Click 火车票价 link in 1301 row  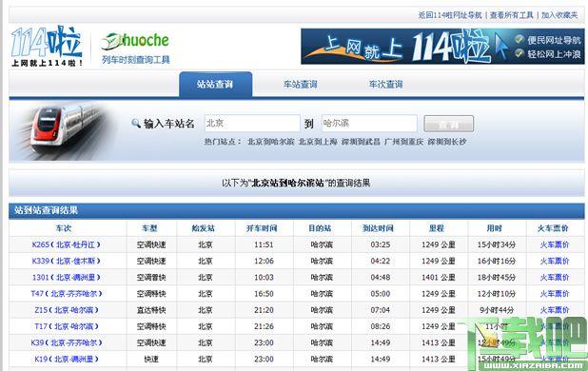(x=555, y=278)
